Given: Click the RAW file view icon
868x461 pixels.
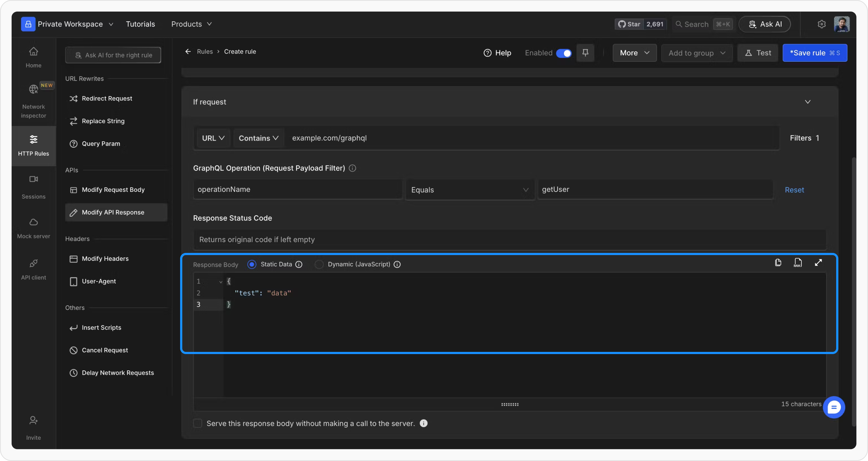Looking at the screenshot, I should click(x=798, y=263).
